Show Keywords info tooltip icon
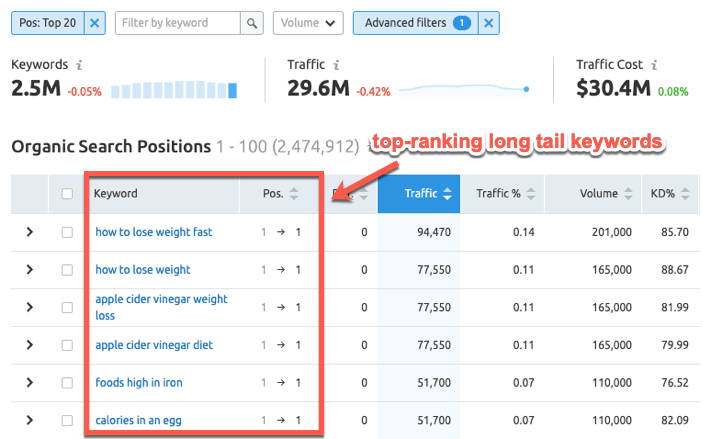Viewport: 703px width, 439px height. click(79, 65)
